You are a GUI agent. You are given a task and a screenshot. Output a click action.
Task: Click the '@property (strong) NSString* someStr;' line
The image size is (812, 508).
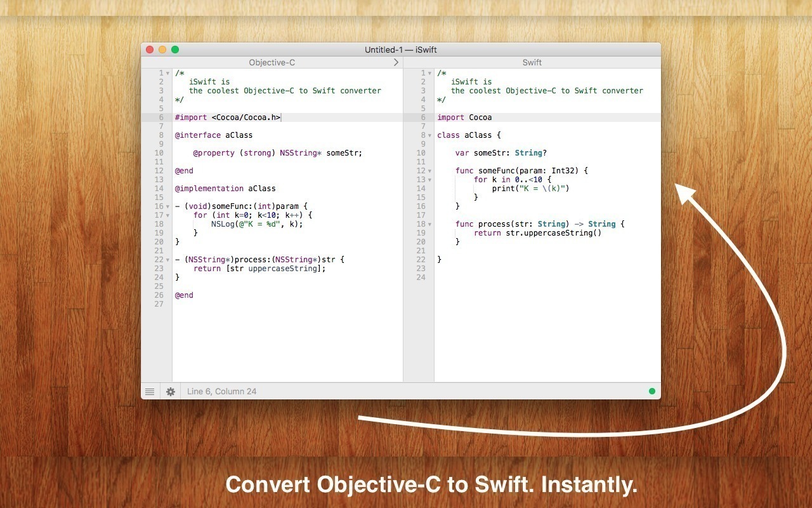click(x=278, y=153)
